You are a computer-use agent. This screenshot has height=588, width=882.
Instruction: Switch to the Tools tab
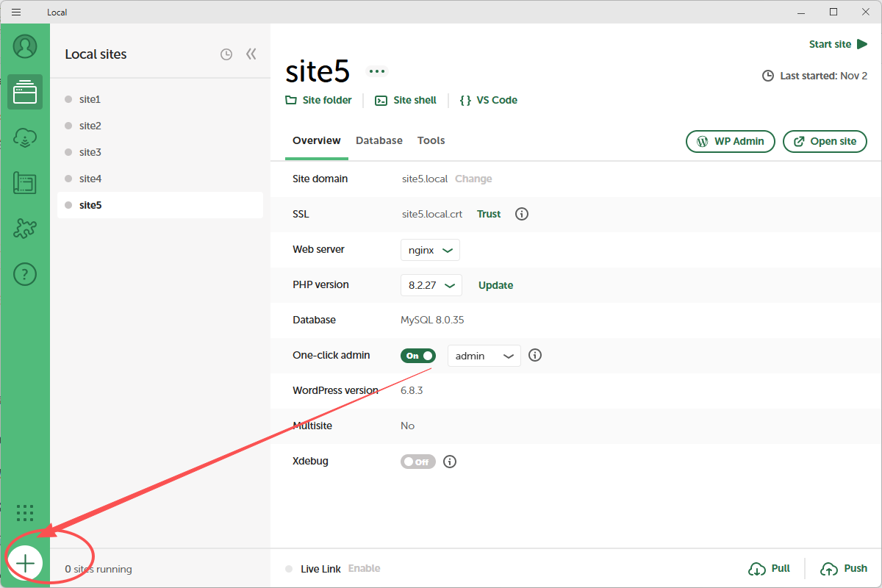[431, 140]
